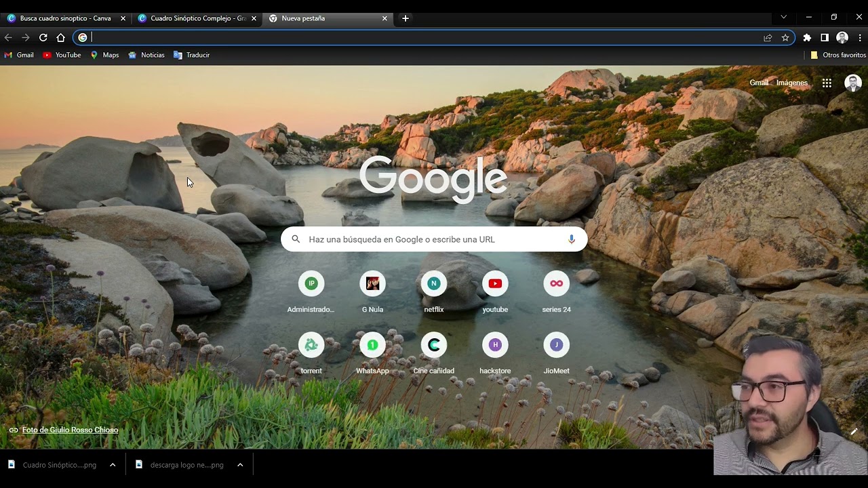Open the youtube shortcut tile
Viewport: 868px width, 488px height.
click(495, 293)
